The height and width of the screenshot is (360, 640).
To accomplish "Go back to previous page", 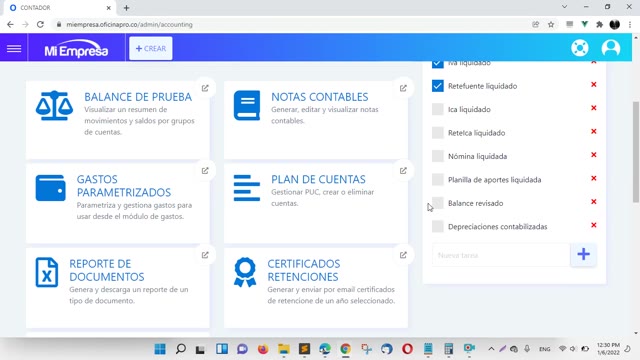I will click(x=10, y=24).
